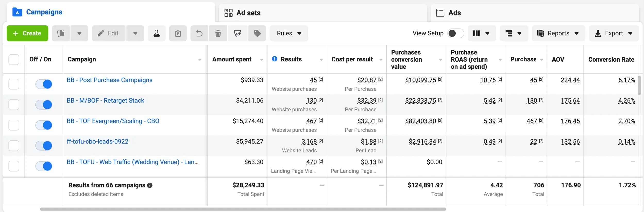Image resolution: width=644 pixels, height=212 pixels.
Task: Toggle off BB - Post Purchase Campaigns
Action: pyautogui.click(x=44, y=84)
